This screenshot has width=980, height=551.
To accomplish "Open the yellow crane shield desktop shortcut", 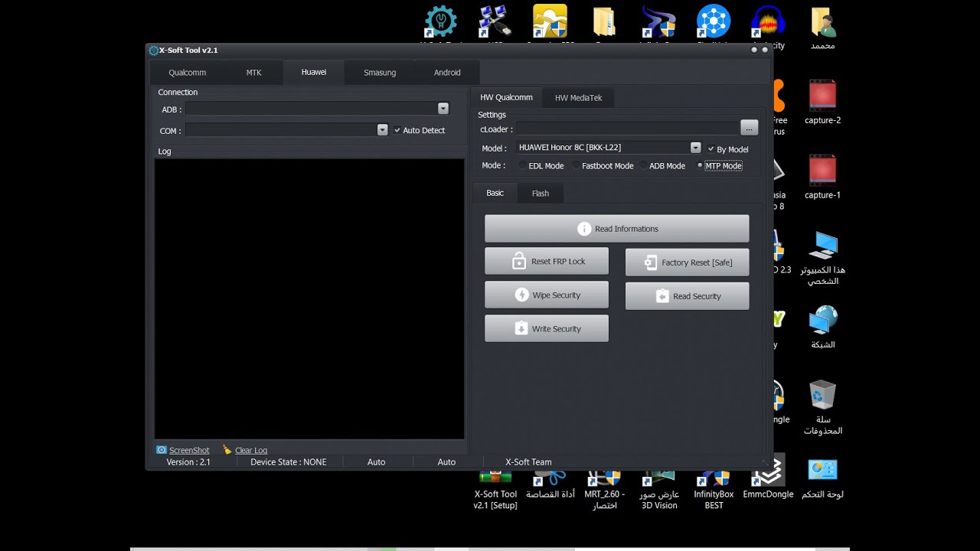I will click(x=550, y=22).
